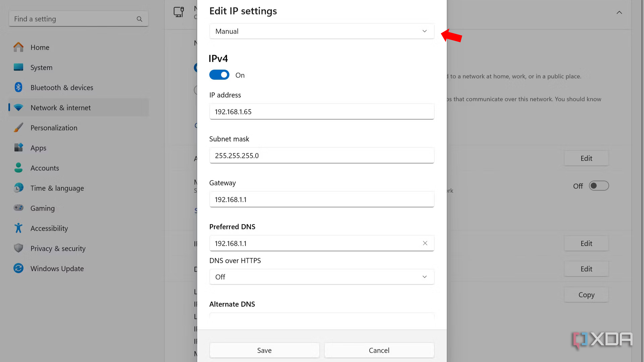Click the Copy button
644x362 pixels.
pos(586,295)
